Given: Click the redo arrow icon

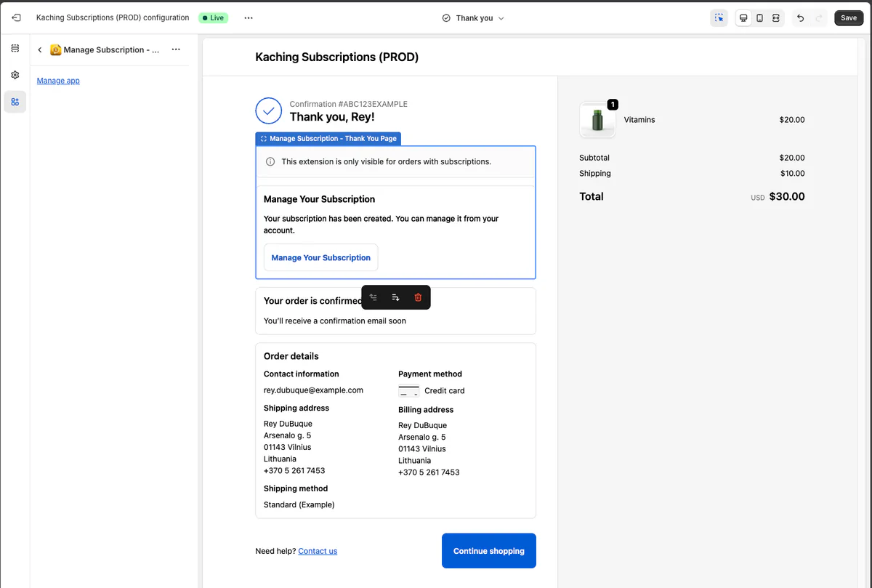Looking at the screenshot, I should click(819, 18).
